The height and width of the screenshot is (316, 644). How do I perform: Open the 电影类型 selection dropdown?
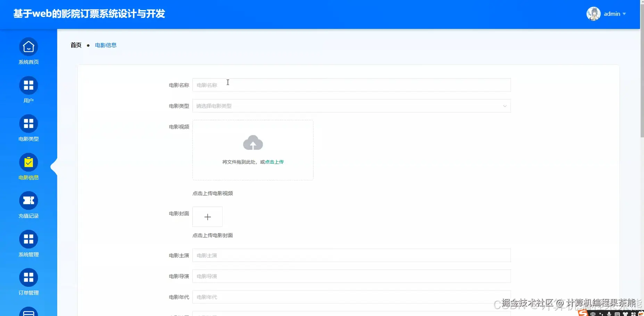point(351,106)
